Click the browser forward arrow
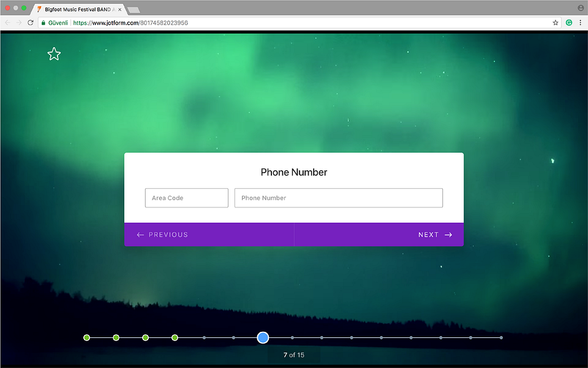The height and width of the screenshot is (368, 588). (x=19, y=23)
